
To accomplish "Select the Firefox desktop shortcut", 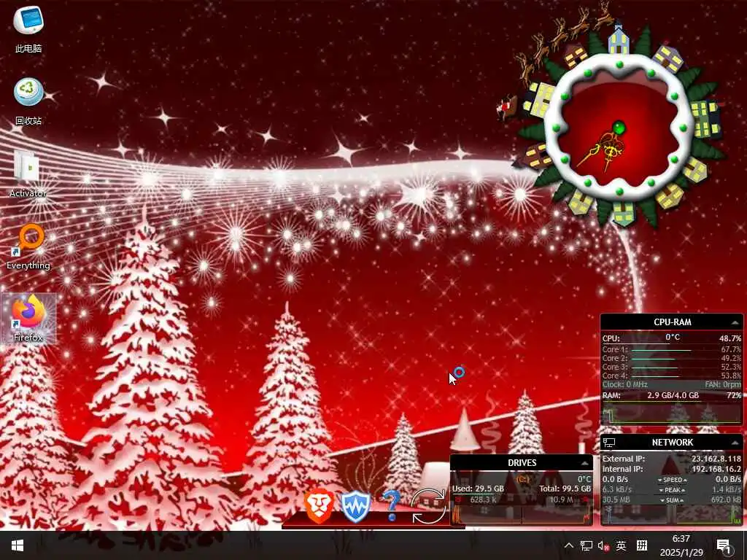I will tap(28, 318).
